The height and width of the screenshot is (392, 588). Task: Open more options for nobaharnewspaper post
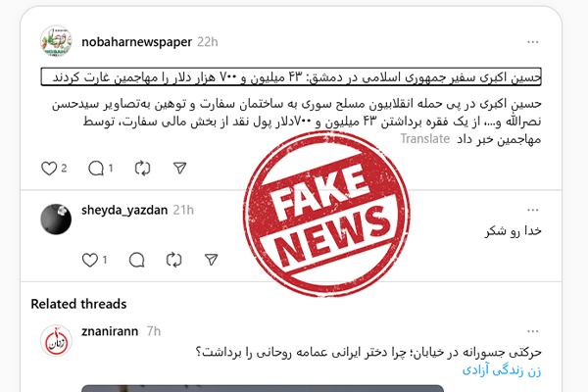[x=532, y=42]
